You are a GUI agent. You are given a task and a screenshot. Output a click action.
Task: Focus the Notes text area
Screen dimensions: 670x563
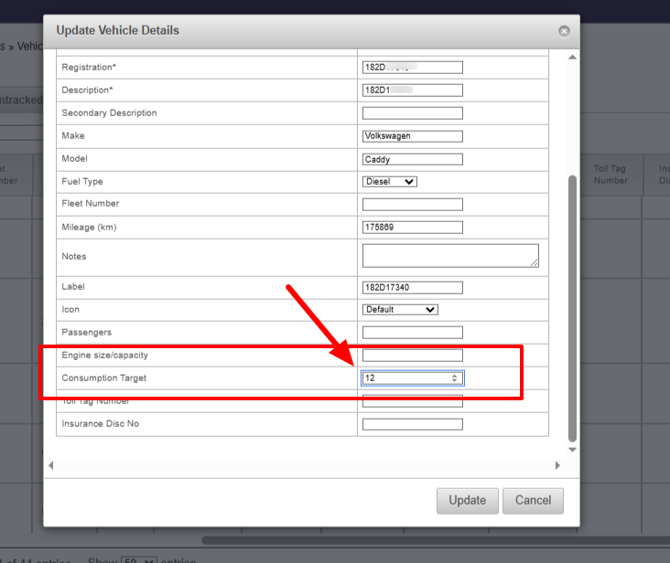(x=450, y=256)
